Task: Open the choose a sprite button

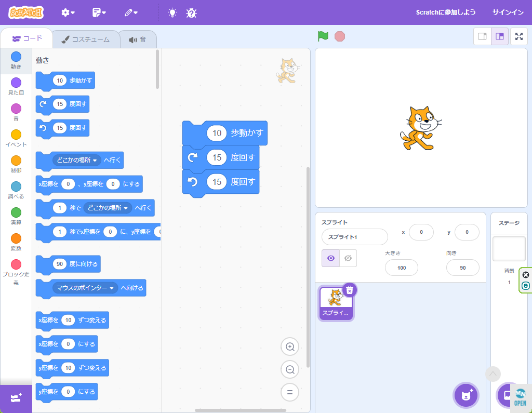Action: pyautogui.click(x=466, y=395)
